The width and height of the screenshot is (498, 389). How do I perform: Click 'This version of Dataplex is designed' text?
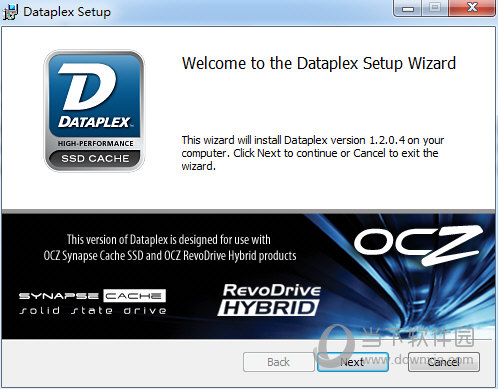point(168,239)
